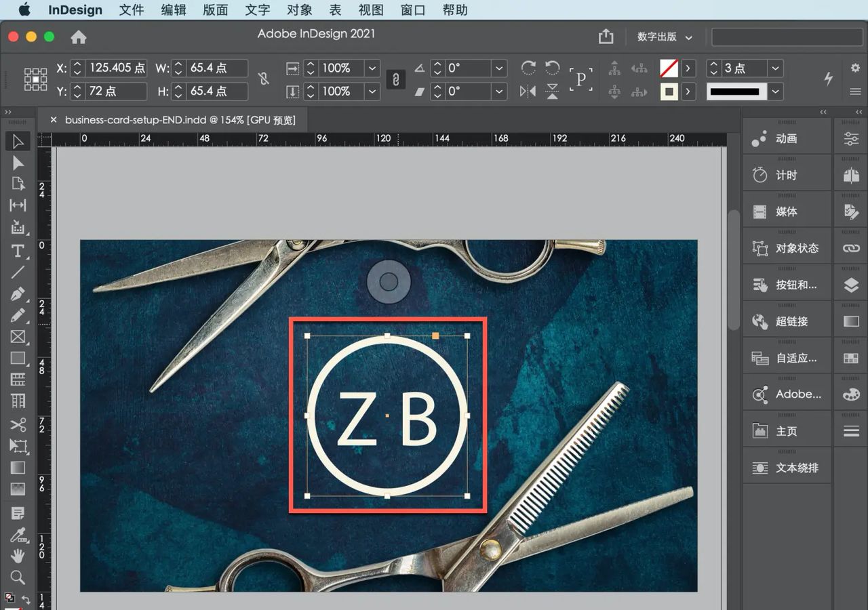Screen dimensions: 868x610
Task: Switch to business-card-setup-END.indd document tab
Action: pyautogui.click(x=180, y=120)
